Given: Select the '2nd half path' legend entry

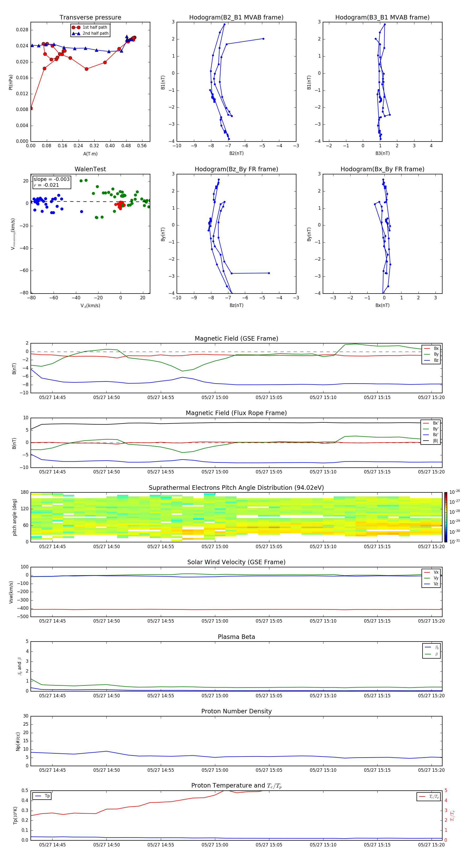Looking at the screenshot, I should coord(90,33).
